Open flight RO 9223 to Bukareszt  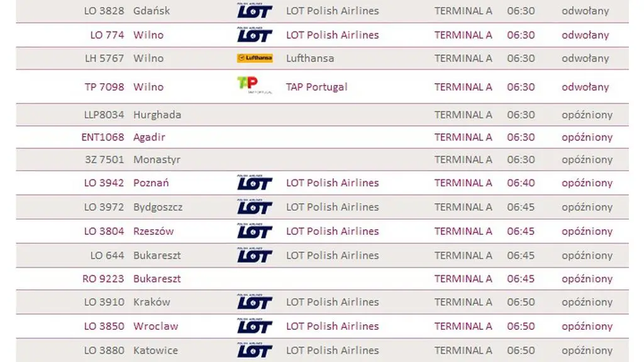click(x=103, y=278)
